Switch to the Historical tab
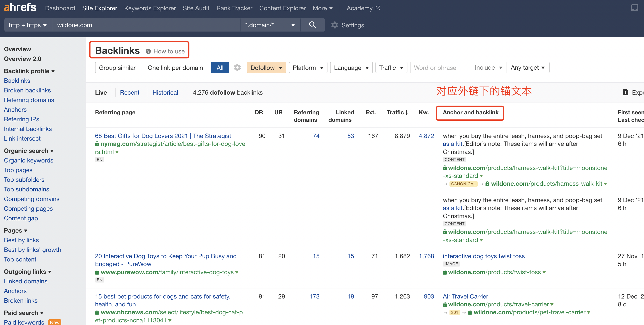The width and height of the screenshot is (644, 325). coord(165,92)
